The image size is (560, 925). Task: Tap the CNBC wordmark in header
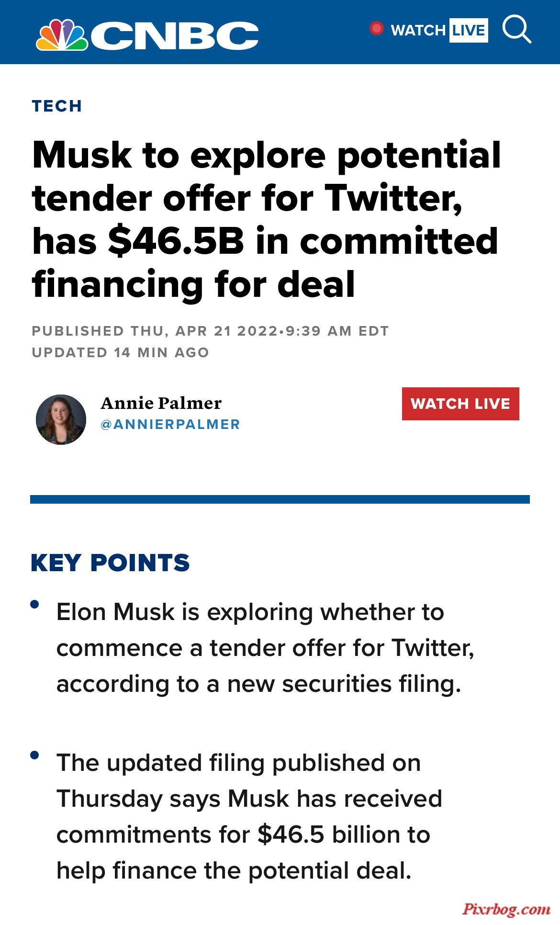(174, 35)
